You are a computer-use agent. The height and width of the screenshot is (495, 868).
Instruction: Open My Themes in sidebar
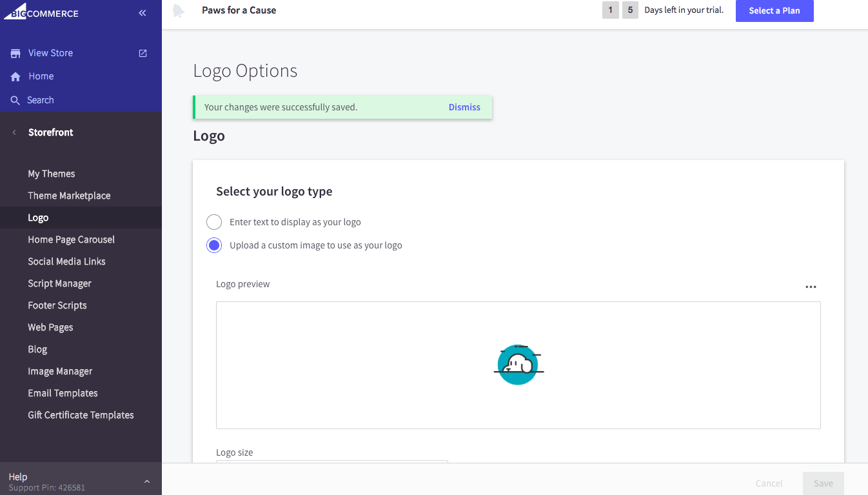(x=52, y=174)
